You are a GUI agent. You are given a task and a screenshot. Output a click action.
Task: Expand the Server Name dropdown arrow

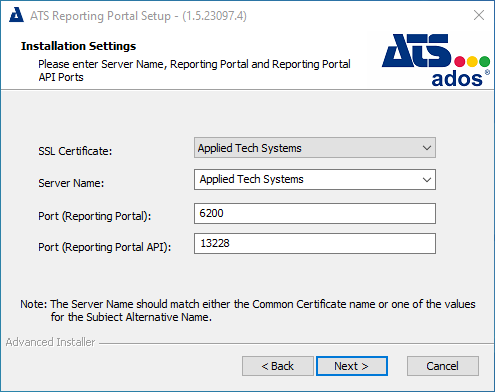coord(427,180)
